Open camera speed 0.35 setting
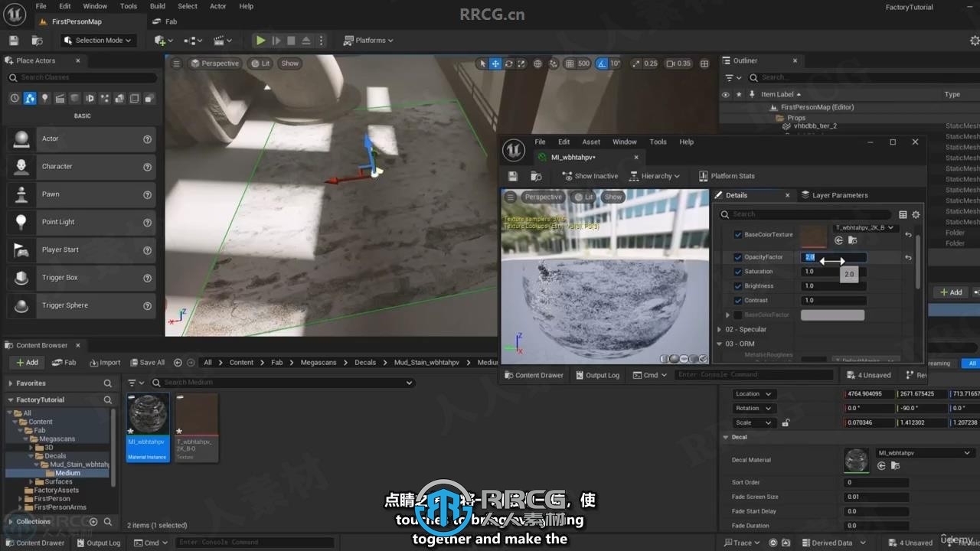 678,64
